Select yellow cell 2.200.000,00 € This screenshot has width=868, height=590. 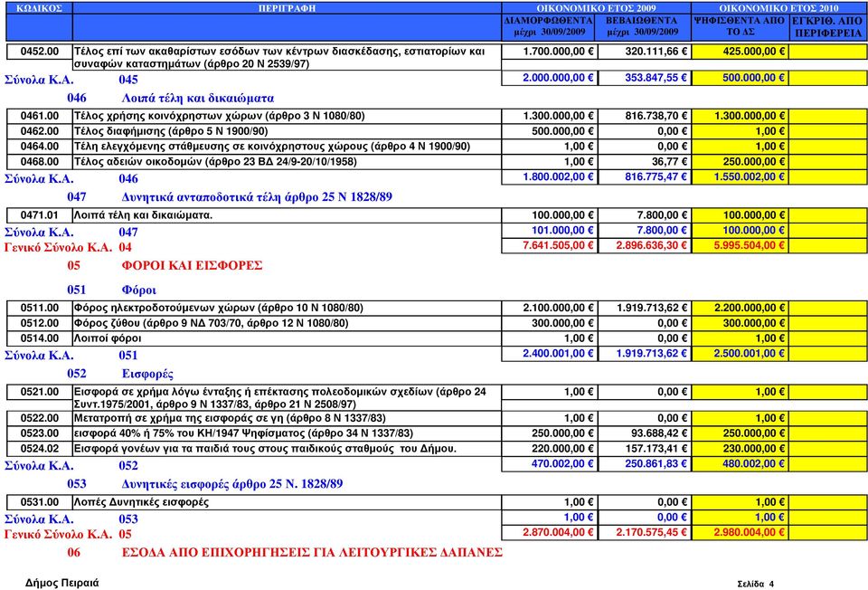[741, 308]
